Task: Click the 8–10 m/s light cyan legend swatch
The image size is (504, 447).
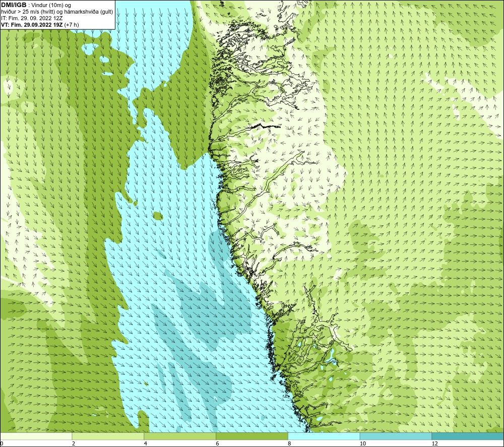Action: [324, 436]
